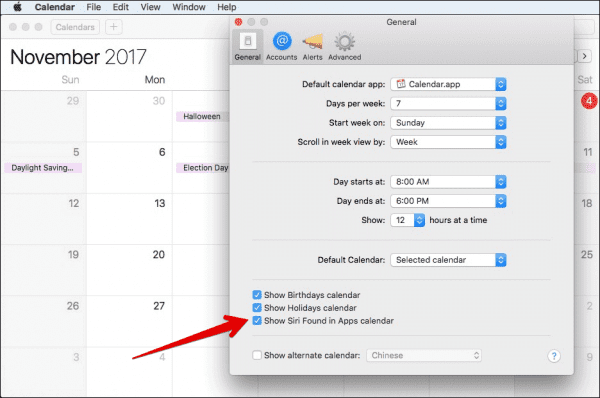Open the Day starts at dropdown
Viewport: 600px width, 398px height.
pyautogui.click(x=448, y=182)
